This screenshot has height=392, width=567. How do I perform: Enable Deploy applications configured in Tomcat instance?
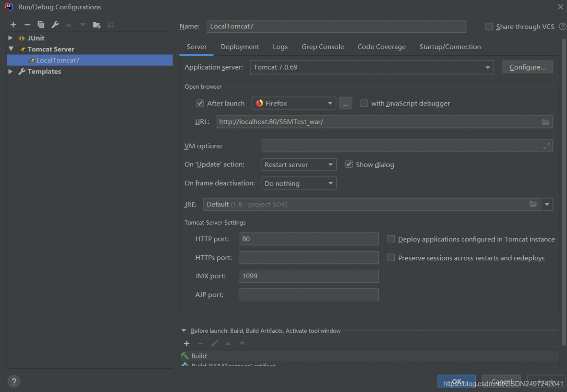coord(391,239)
